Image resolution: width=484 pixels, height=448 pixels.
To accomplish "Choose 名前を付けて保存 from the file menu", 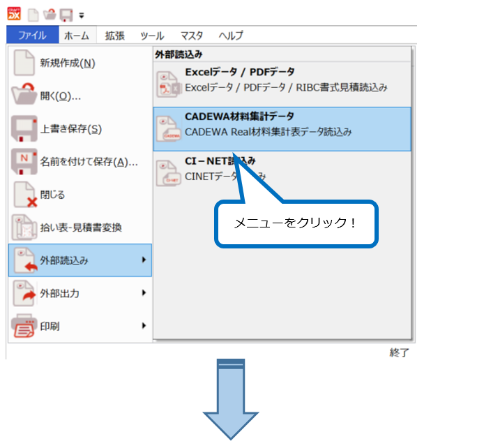I will tap(89, 162).
